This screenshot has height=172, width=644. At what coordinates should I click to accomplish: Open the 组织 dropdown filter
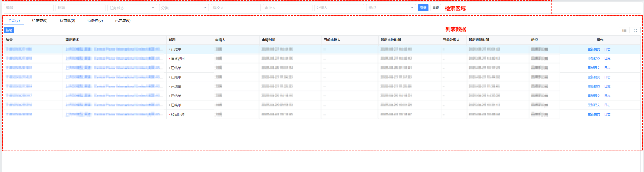[x=390, y=8]
